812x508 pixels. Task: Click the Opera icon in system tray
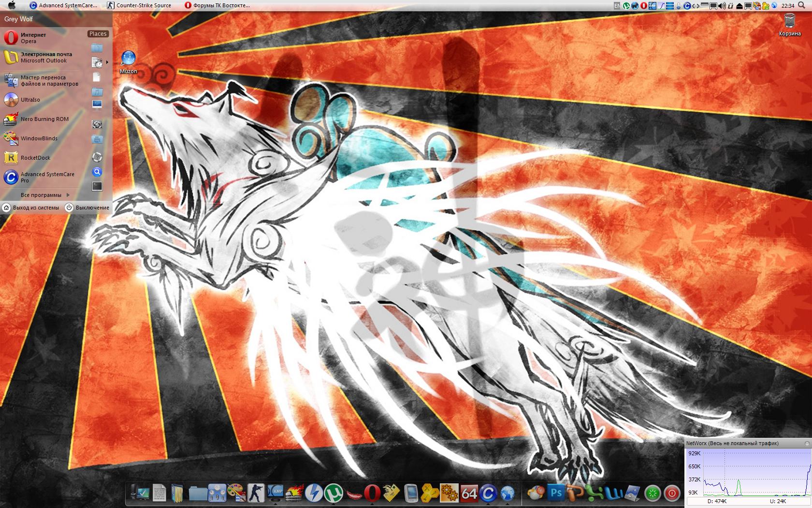tap(644, 6)
